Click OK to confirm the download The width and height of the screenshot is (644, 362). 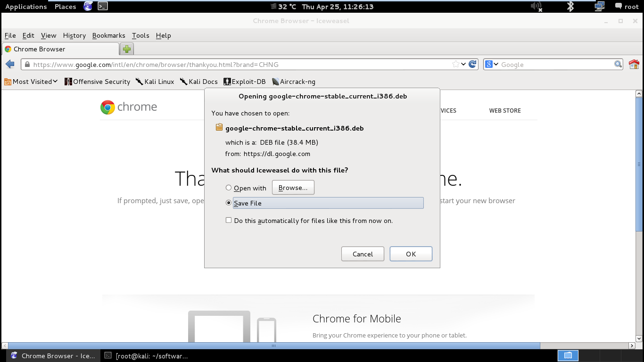411,254
